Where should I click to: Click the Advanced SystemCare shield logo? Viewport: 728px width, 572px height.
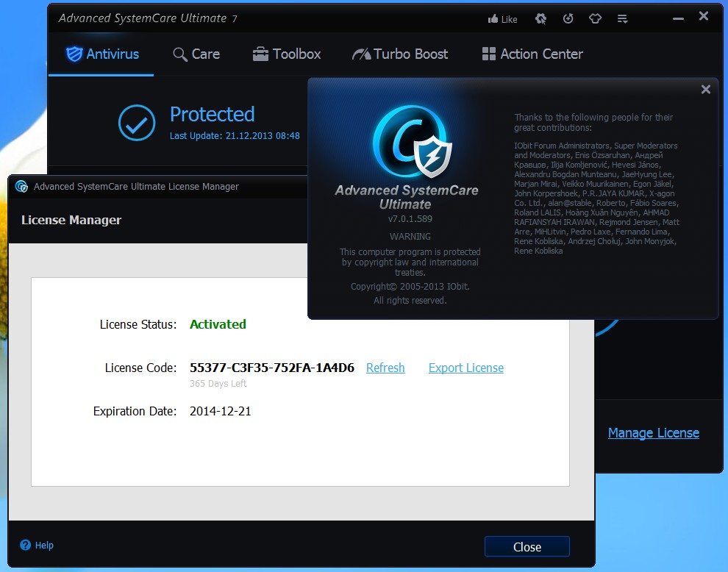coord(413,142)
